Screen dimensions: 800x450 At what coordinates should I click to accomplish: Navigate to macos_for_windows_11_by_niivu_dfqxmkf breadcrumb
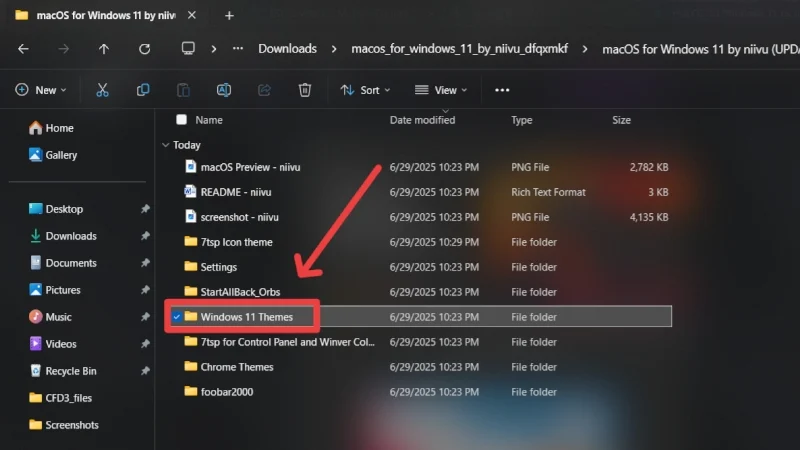(459, 48)
